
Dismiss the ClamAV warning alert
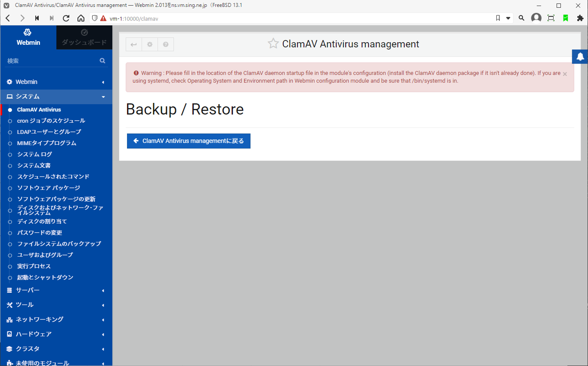565,74
